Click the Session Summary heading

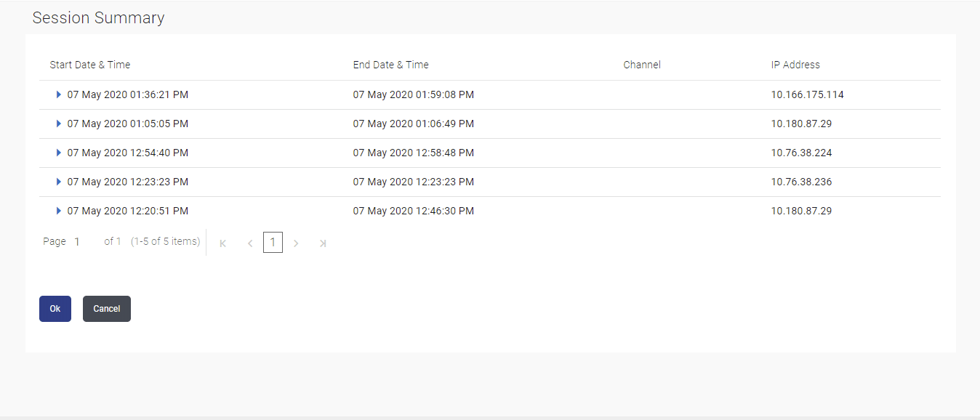point(99,18)
